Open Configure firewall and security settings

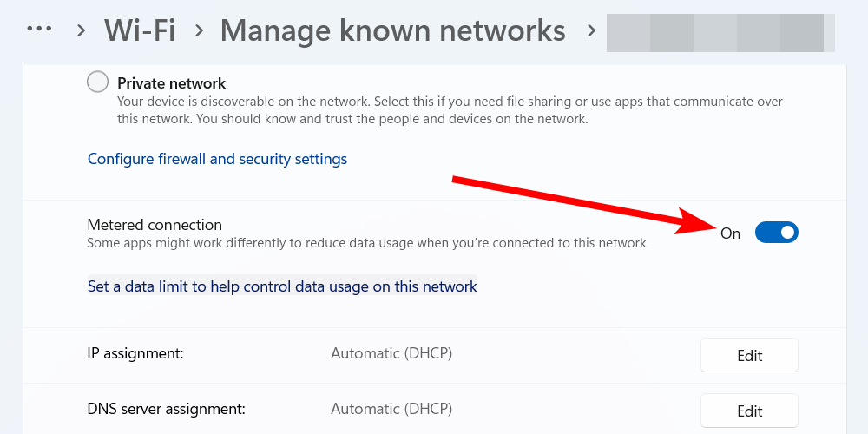click(217, 159)
